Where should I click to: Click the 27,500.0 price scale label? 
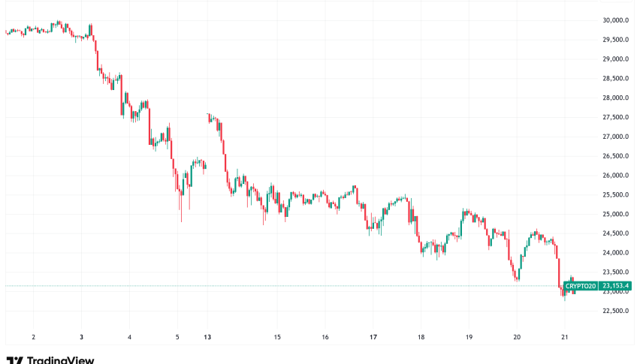[x=615, y=117]
